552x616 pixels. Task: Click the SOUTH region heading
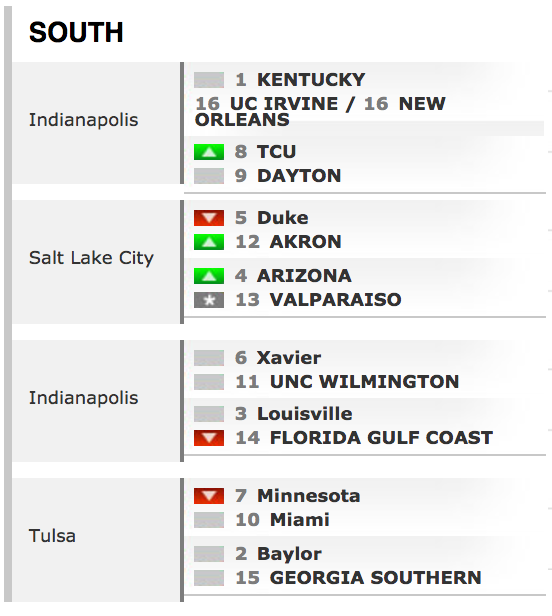click(x=76, y=32)
